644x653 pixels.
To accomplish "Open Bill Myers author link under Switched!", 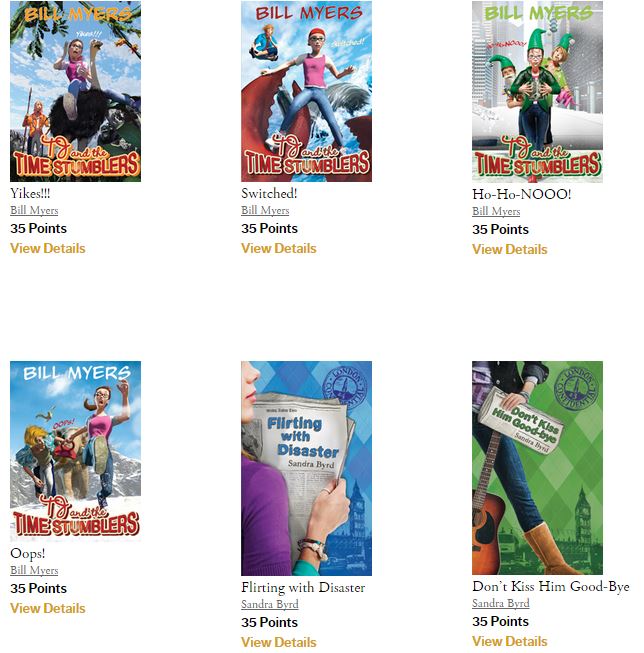I will click(265, 210).
